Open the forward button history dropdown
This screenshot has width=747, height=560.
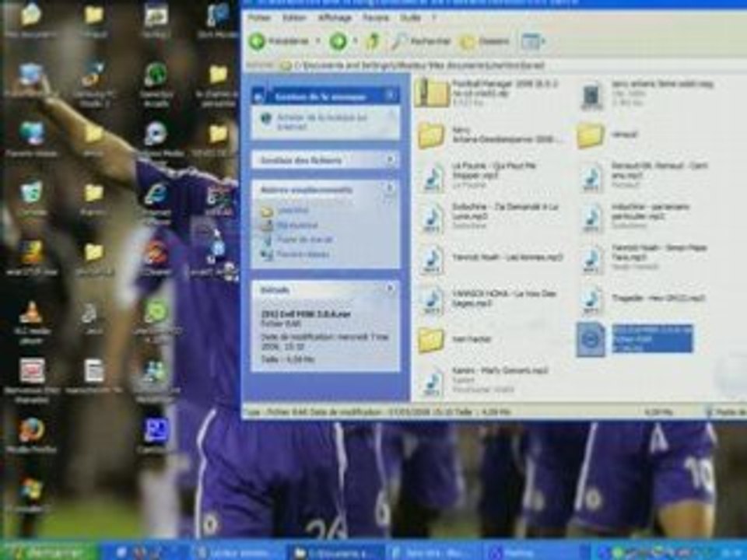pos(356,41)
